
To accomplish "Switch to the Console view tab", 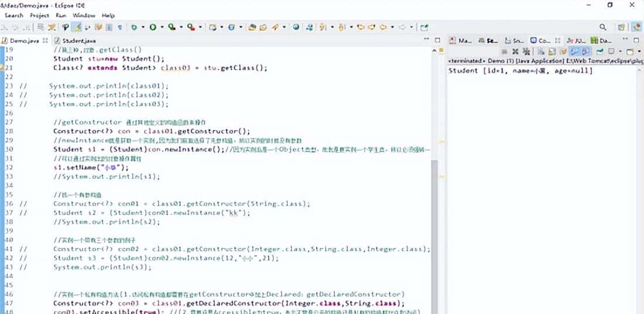I will [539, 41].
